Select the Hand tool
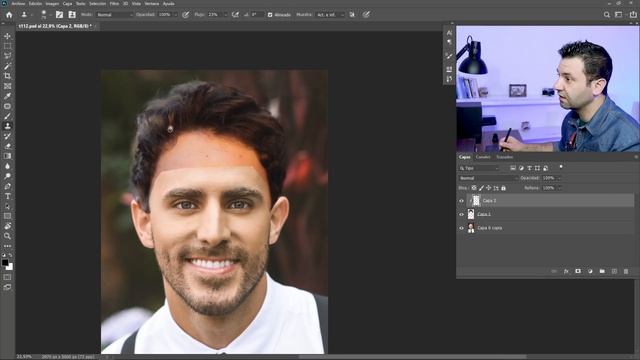This screenshot has height=360, width=640. [7, 226]
